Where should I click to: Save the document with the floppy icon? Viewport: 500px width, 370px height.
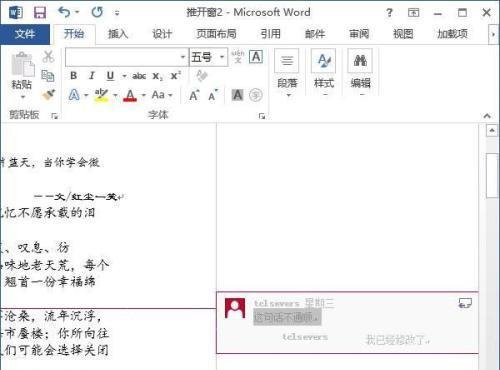40,13
